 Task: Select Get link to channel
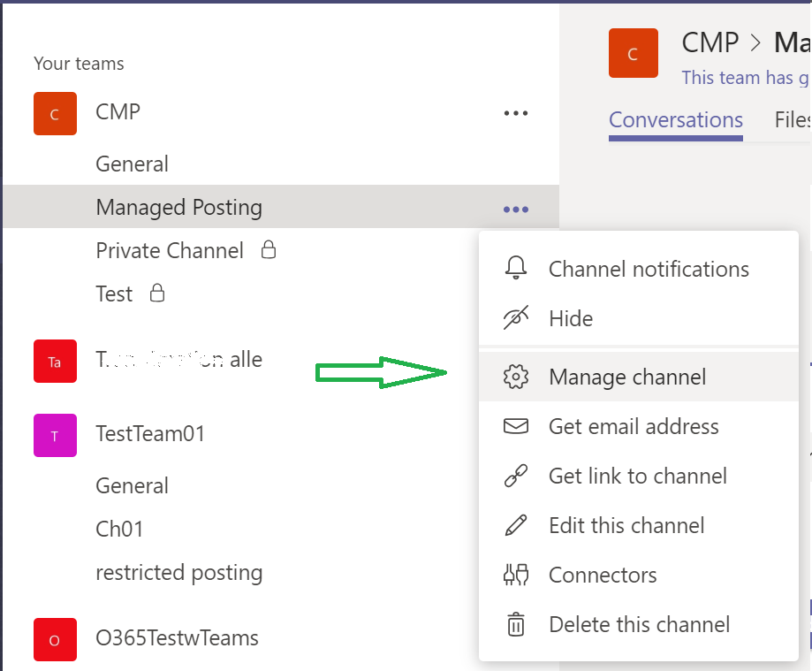(639, 476)
